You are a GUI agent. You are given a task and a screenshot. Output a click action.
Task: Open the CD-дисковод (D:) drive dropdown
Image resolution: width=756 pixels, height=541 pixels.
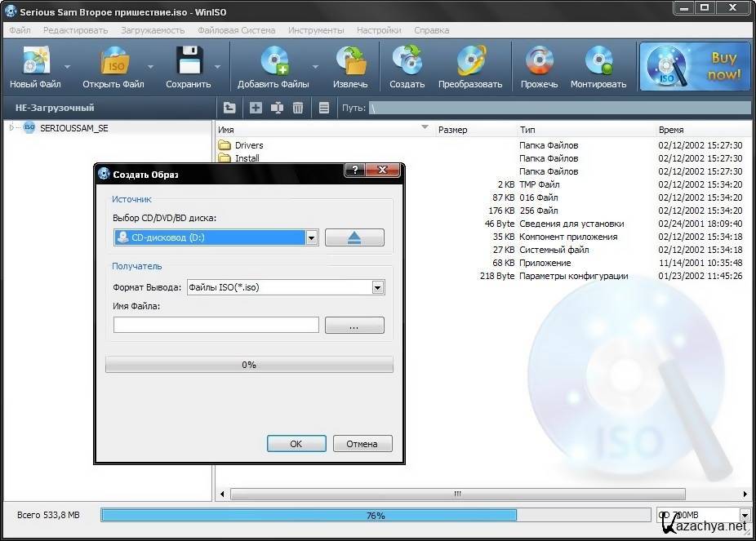point(311,237)
